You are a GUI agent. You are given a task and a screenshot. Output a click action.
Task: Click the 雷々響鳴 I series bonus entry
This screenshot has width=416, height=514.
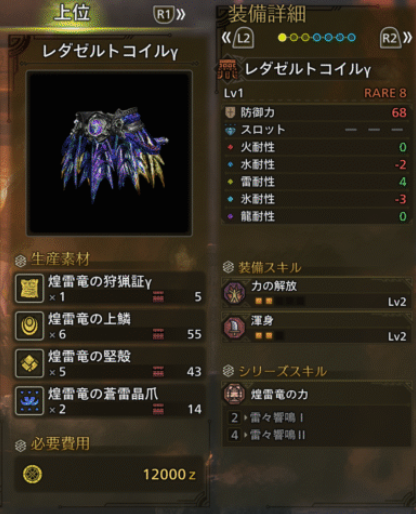pos(267,417)
